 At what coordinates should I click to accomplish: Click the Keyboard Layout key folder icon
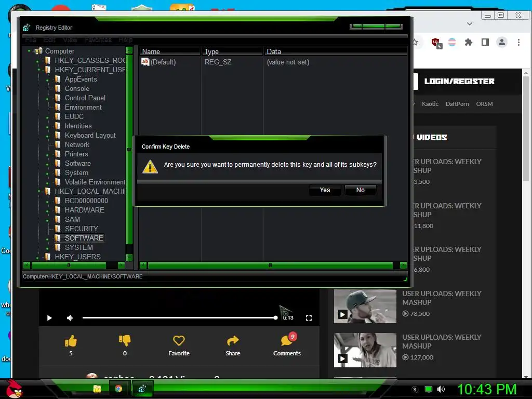[57, 135]
